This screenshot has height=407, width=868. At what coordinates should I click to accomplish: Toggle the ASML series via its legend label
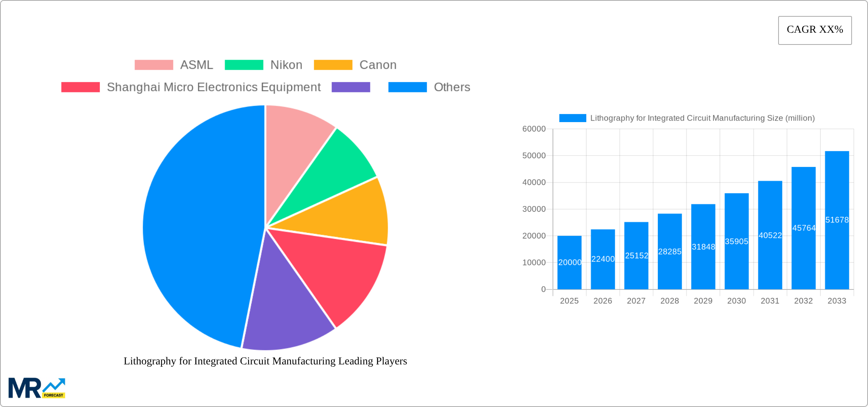coord(196,64)
